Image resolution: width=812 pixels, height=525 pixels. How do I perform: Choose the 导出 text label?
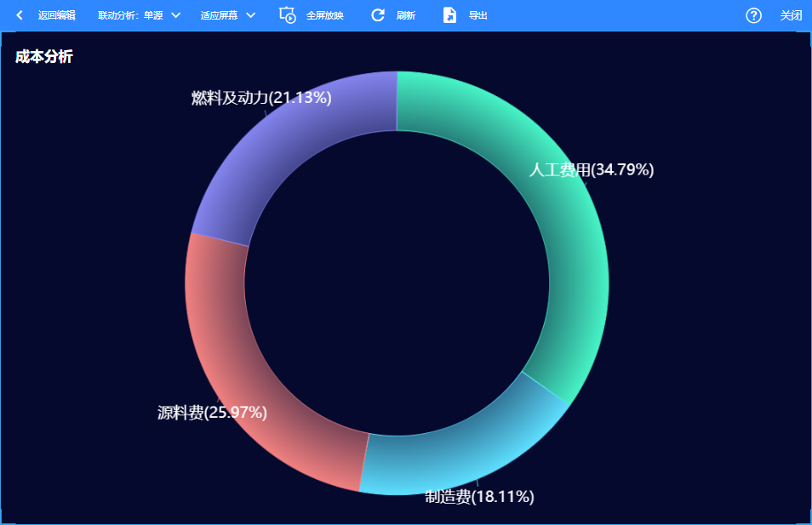click(478, 15)
